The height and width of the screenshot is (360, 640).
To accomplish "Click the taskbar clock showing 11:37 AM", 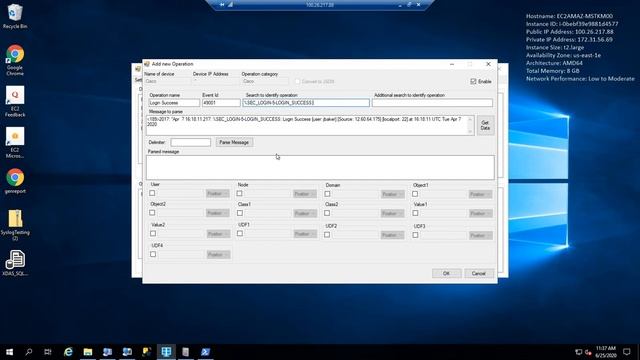I will tap(606, 352).
